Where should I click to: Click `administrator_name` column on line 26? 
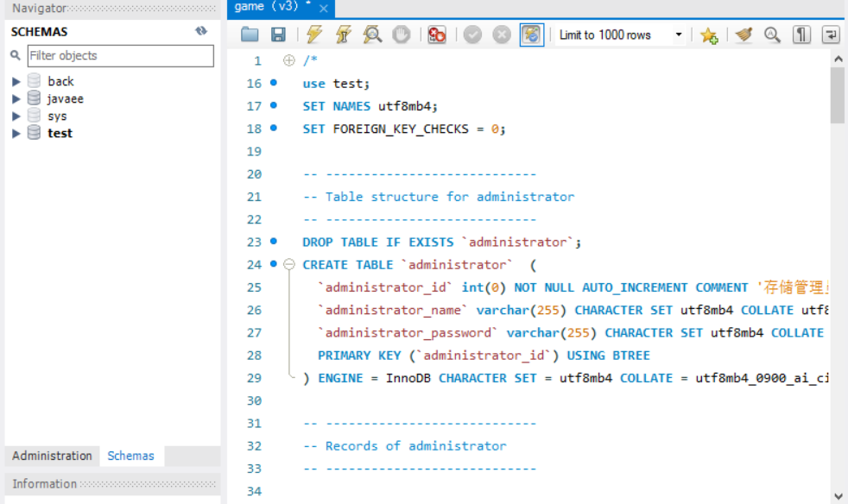coord(393,311)
